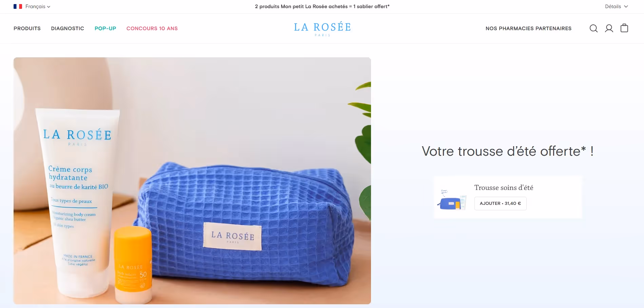Open the shopping bag cart icon
This screenshot has width=644, height=308.
(x=624, y=28)
